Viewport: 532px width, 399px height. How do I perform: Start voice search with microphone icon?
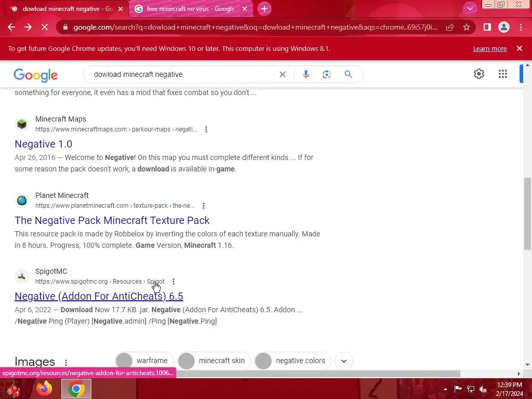click(305, 74)
